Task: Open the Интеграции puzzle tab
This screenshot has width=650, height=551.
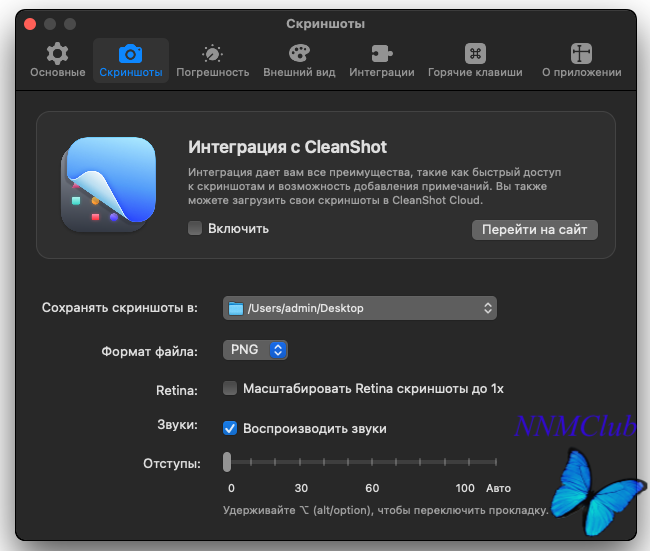Action: pyautogui.click(x=382, y=61)
